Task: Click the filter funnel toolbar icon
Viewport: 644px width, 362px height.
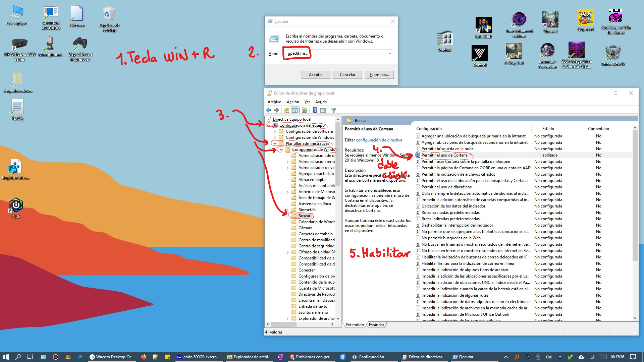Action: click(333, 110)
